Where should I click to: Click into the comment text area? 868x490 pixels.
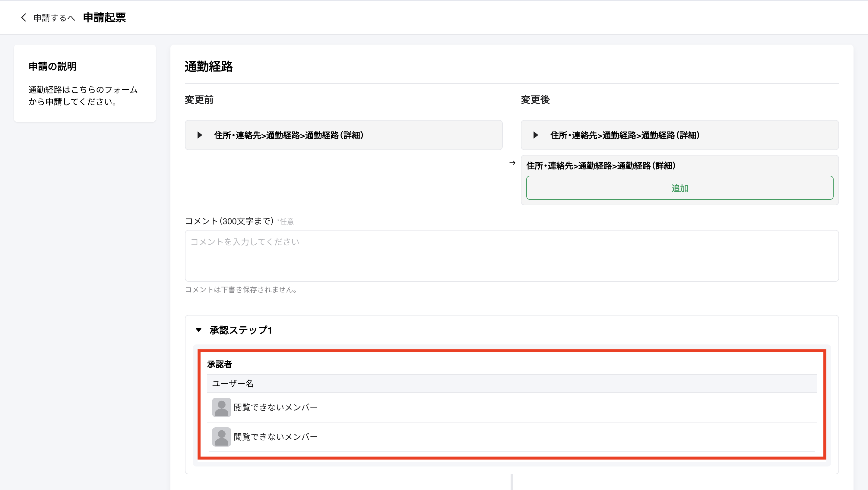(512, 256)
